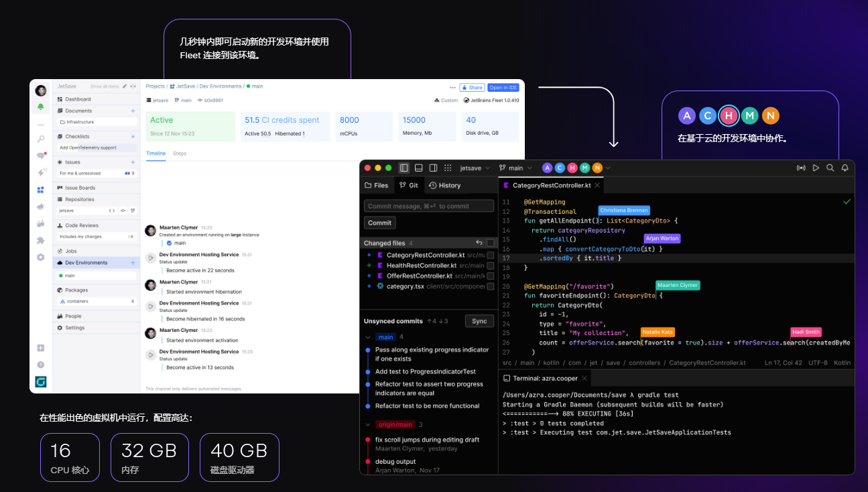Switch to the History tab in Fleet
868x492 pixels.
point(445,185)
